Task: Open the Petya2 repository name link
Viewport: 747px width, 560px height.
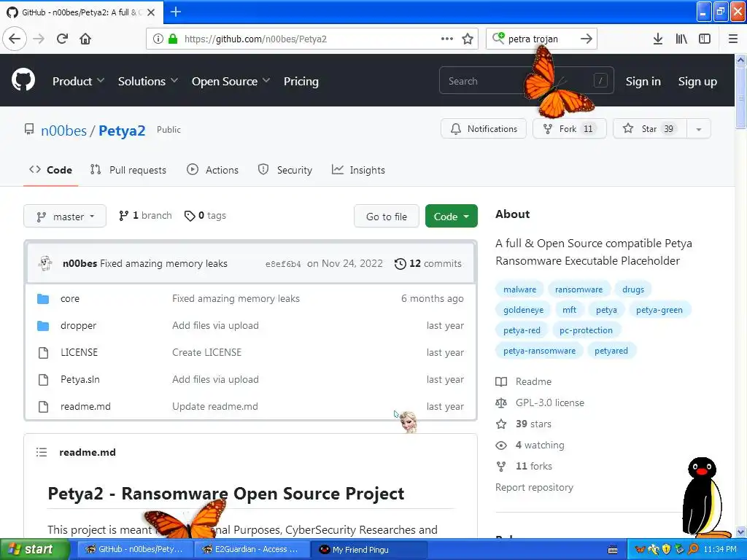Action: pos(122,130)
